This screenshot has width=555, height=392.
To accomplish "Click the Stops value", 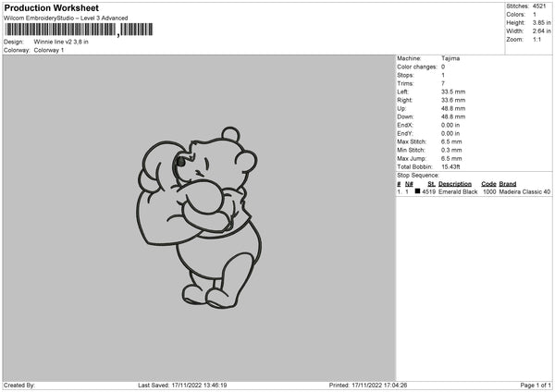I will (443, 76).
